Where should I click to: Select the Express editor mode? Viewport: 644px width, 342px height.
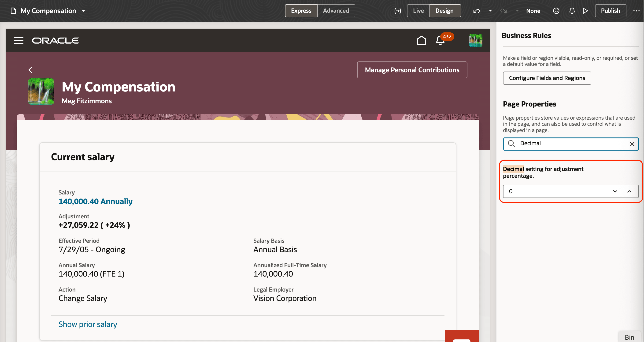tap(301, 11)
